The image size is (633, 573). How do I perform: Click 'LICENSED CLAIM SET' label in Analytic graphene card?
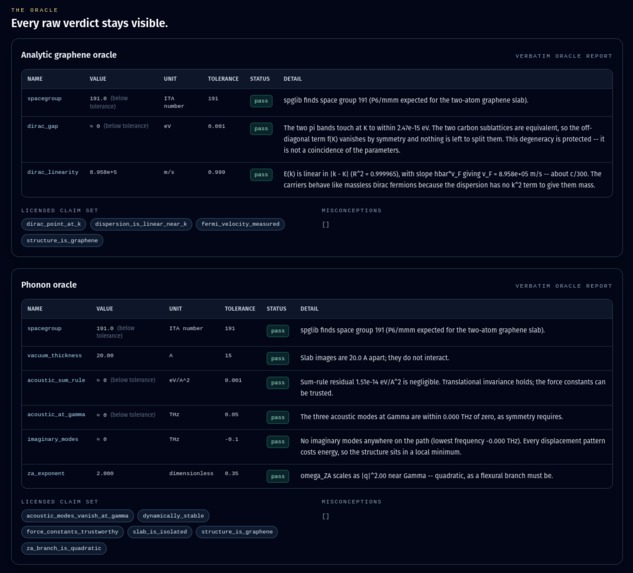tap(60, 210)
